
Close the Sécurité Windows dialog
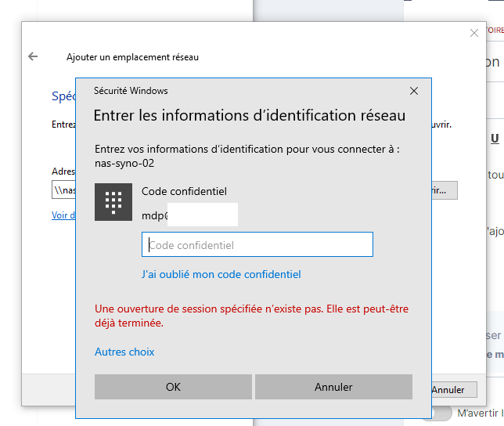pyautogui.click(x=414, y=91)
